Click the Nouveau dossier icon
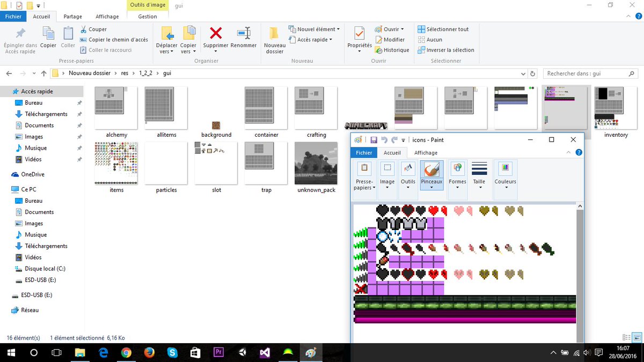The image size is (644, 362). tap(274, 33)
